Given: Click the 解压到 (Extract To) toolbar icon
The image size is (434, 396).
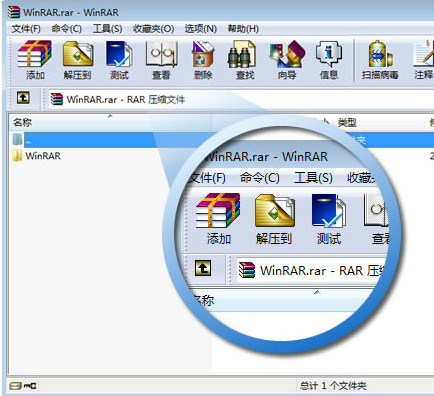Looking at the screenshot, I should 77,60.
